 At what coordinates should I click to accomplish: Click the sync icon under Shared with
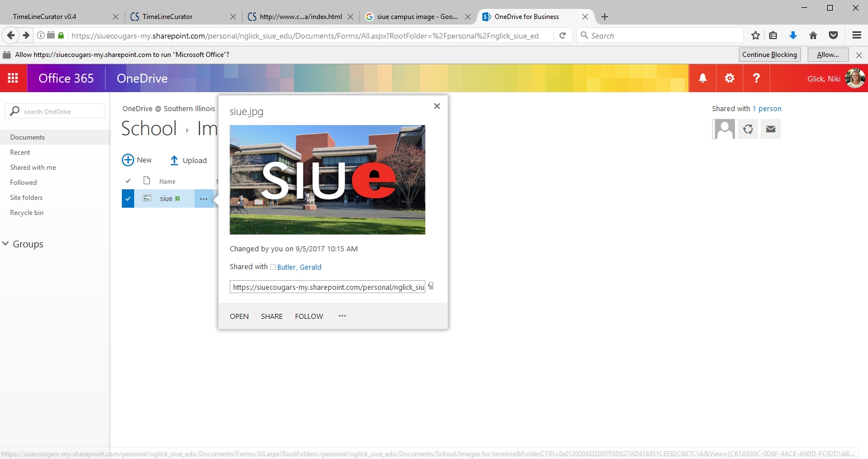(x=748, y=129)
